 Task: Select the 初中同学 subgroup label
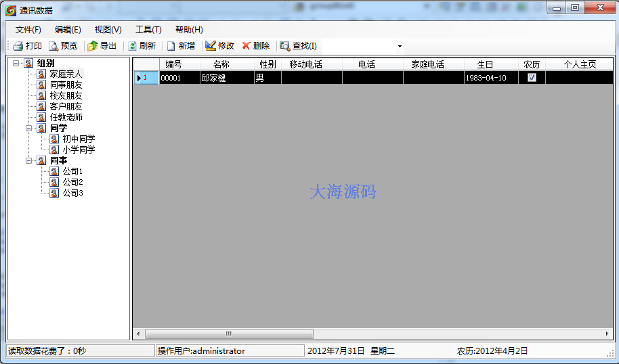click(x=79, y=139)
